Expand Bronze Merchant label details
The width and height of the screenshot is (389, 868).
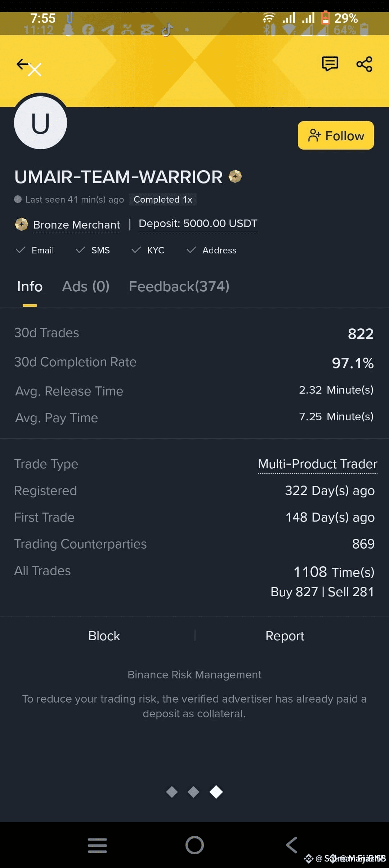(x=76, y=225)
